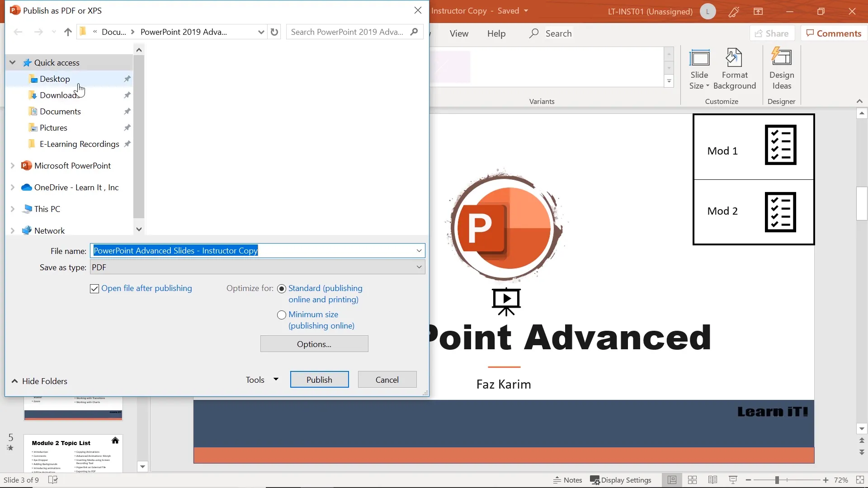Screen dimensions: 868x488
Task: Open the Help ribbon tab
Action: click(x=496, y=33)
